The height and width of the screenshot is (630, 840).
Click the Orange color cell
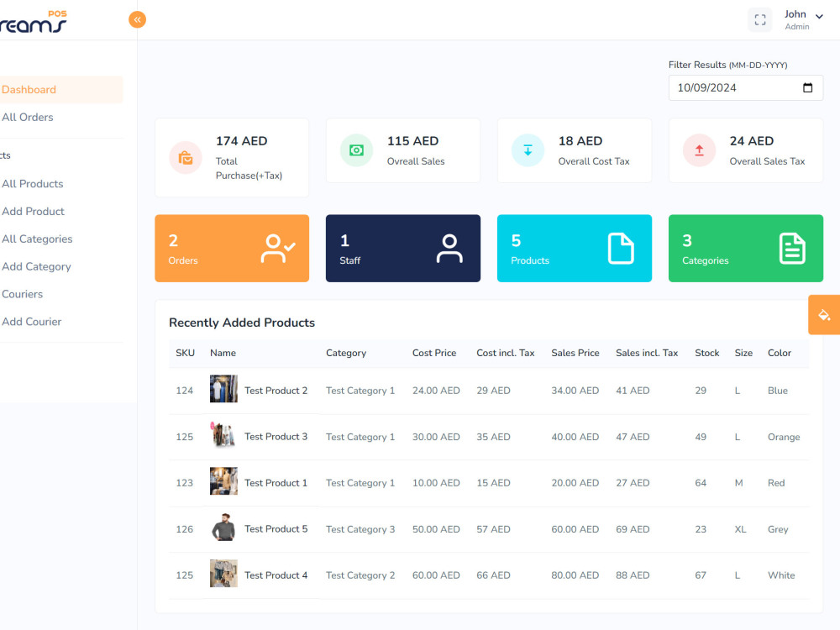pyautogui.click(x=783, y=437)
